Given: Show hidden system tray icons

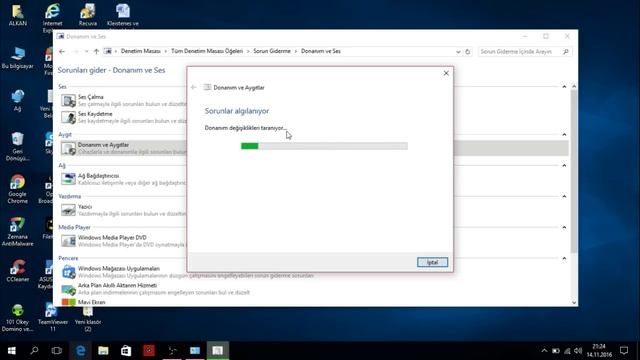Looking at the screenshot, I should coord(544,351).
